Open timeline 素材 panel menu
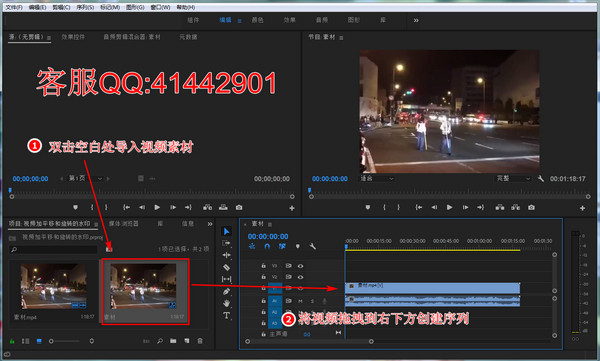The height and width of the screenshot is (361, 600). click(270, 224)
